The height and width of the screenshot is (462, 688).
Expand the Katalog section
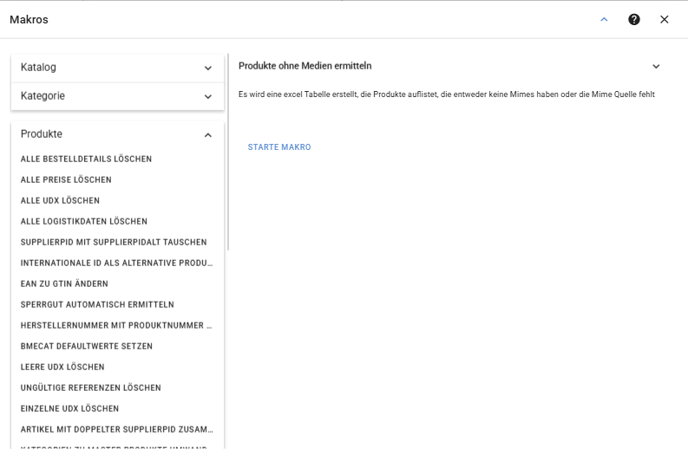pos(208,68)
